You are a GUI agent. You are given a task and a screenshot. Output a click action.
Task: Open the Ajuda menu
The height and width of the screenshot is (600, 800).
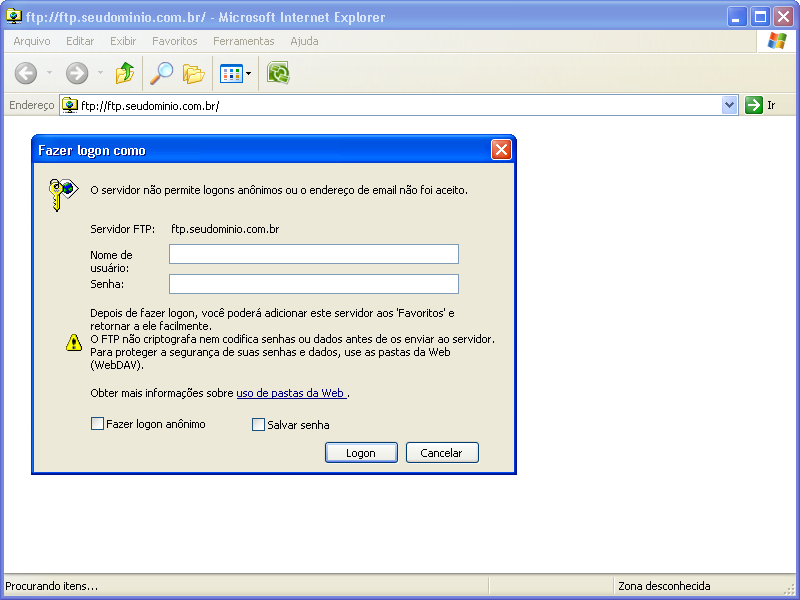pyautogui.click(x=304, y=41)
